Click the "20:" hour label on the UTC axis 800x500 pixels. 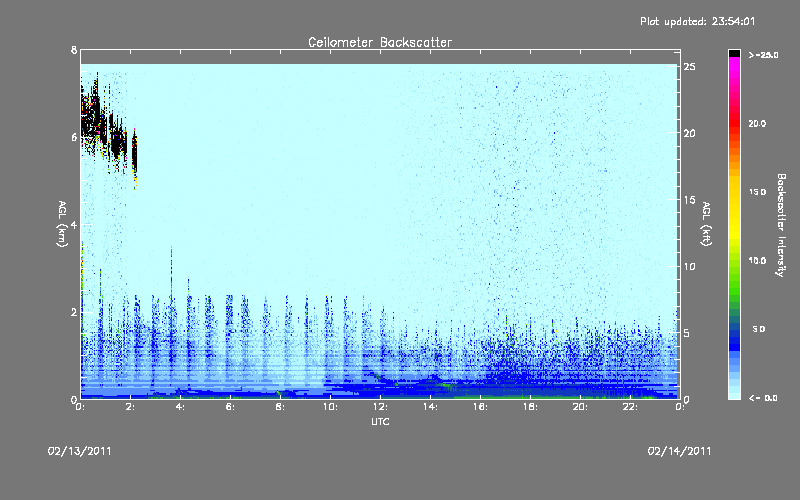point(580,407)
